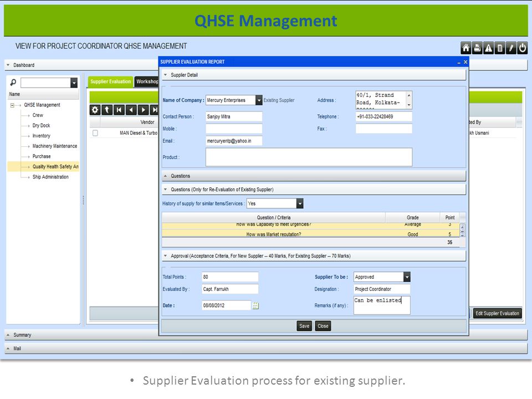Screen dimensions: 532x399
Task: Collapse the Re-Evaluation Questions section
Action: tap(166, 190)
